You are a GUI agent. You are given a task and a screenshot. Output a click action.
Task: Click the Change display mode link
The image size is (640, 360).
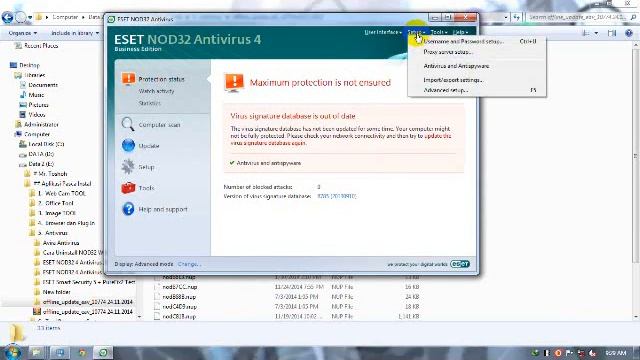tap(189, 264)
